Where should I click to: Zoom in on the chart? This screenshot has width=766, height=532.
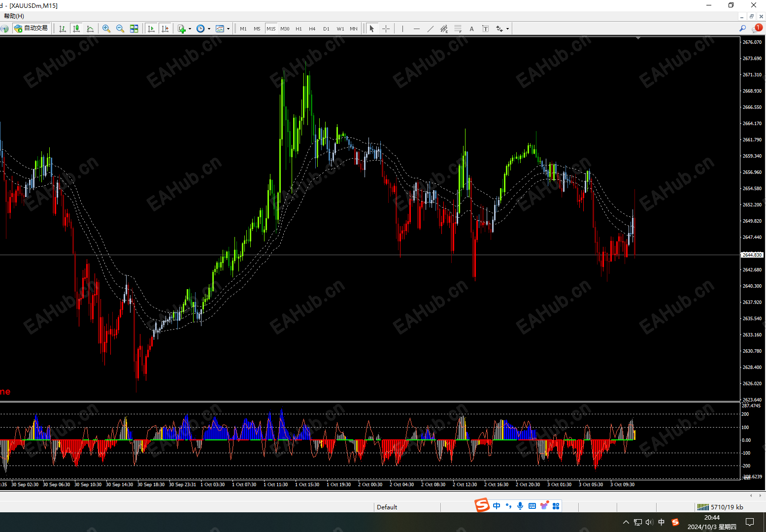coord(106,29)
